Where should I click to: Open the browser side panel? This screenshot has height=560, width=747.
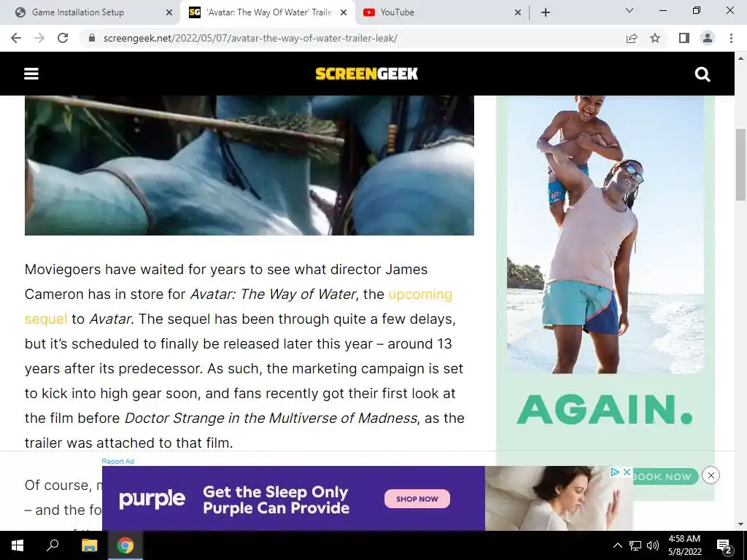pyautogui.click(x=684, y=38)
